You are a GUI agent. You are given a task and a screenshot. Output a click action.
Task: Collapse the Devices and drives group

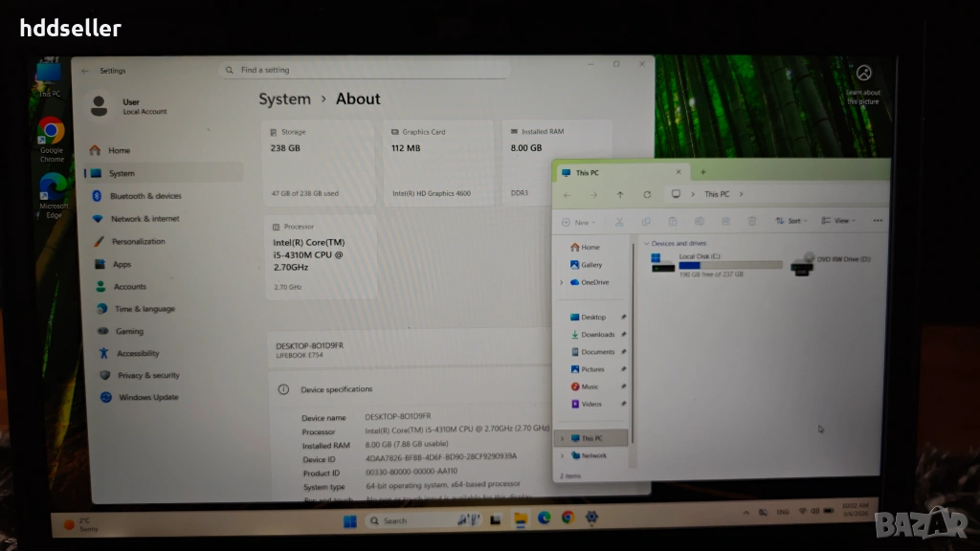point(646,244)
